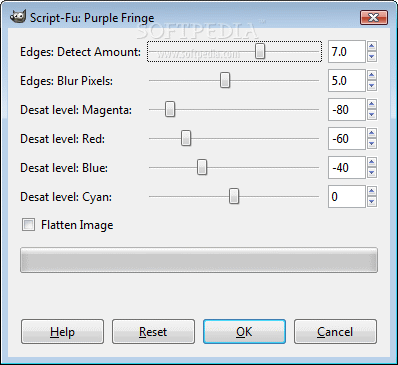Close the Script-Fu Purple Fringe dialog
This screenshot has height=365, width=398.
click(374, 17)
